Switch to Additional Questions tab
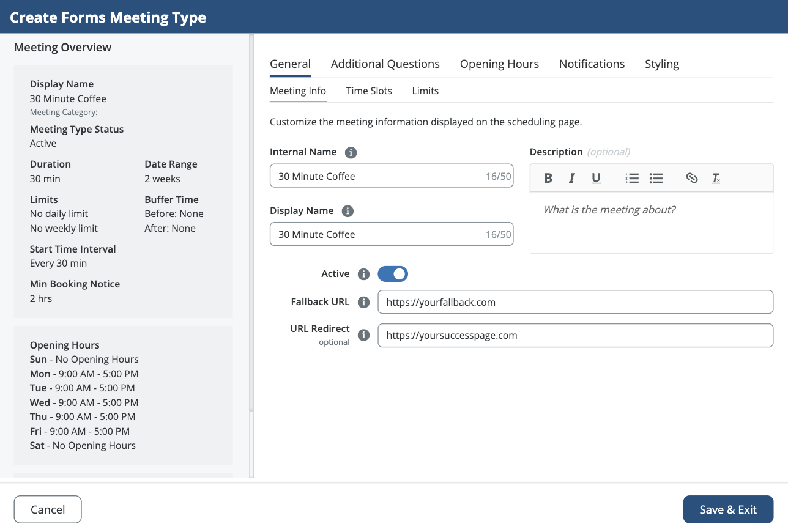This screenshot has width=788, height=532. tap(385, 64)
